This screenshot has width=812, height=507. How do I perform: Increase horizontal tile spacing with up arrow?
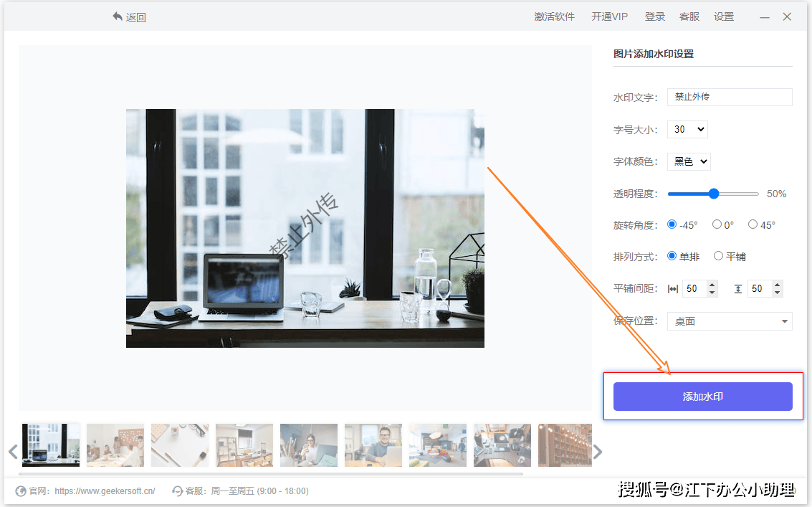pyautogui.click(x=712, y=285)
